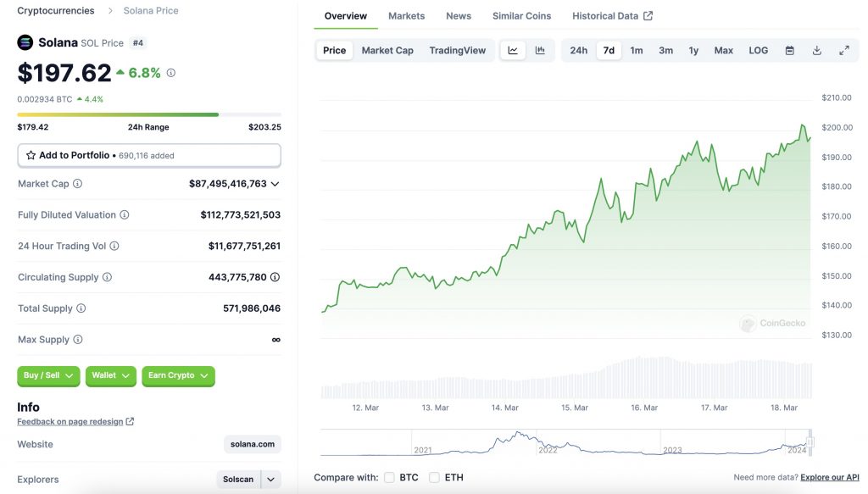
Task: Open the Similar Coins tab
Action: coord(521,16)
